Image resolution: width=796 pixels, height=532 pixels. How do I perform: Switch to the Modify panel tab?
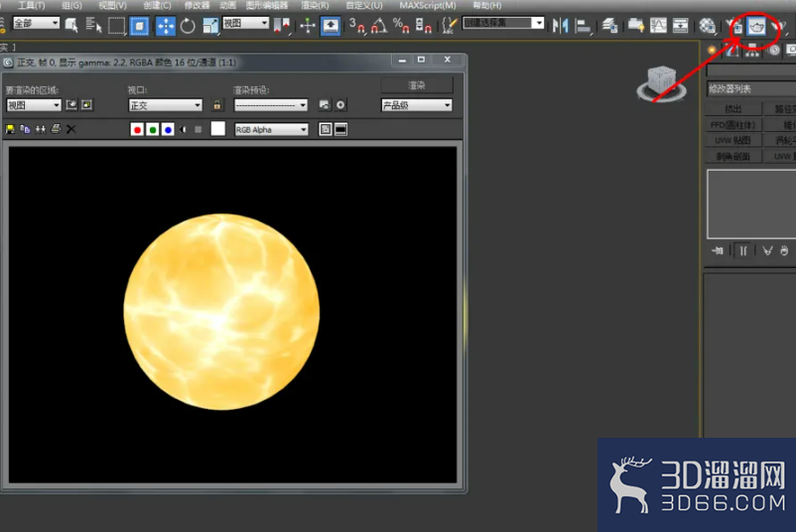tap(732, 50)
